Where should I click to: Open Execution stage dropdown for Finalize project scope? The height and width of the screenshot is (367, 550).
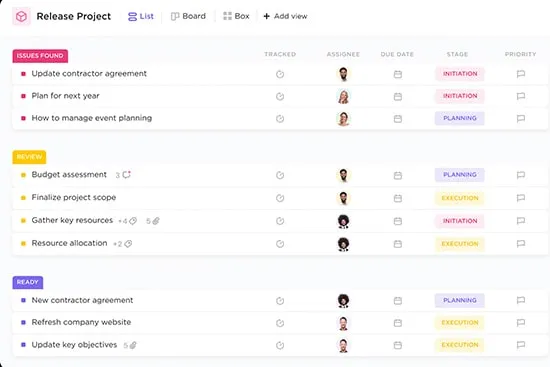click(460, 198)
